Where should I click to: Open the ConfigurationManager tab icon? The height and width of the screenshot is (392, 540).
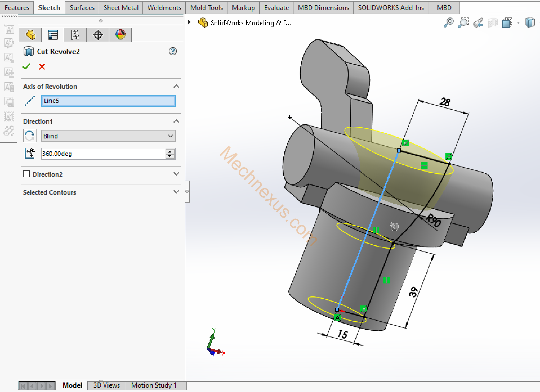pyautogui.click(x=75, y=35)
